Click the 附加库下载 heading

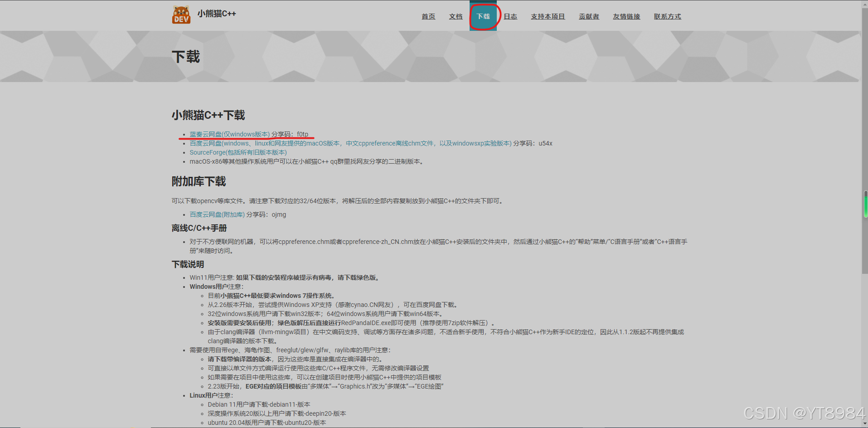pyautogui.click(x=199, y=182)
